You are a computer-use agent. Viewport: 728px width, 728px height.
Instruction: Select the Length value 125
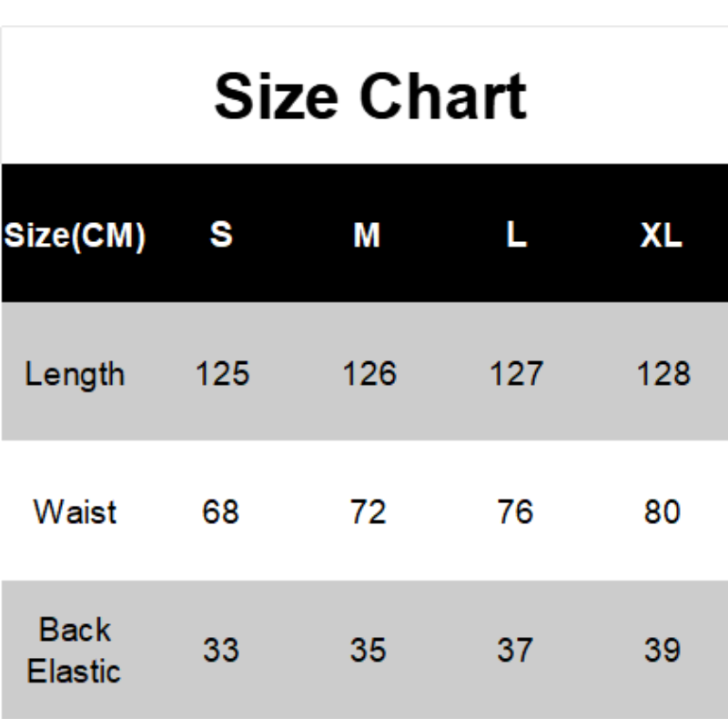pos(222,374)
